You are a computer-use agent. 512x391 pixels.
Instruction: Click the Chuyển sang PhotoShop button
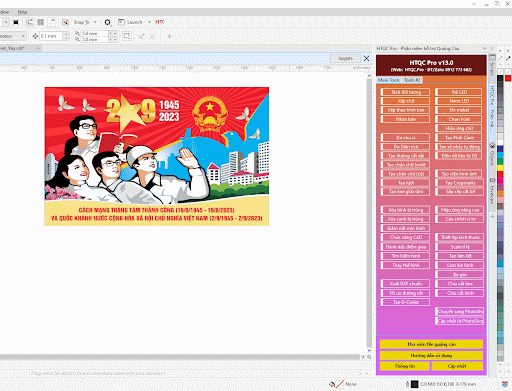(x=460, y=312)
